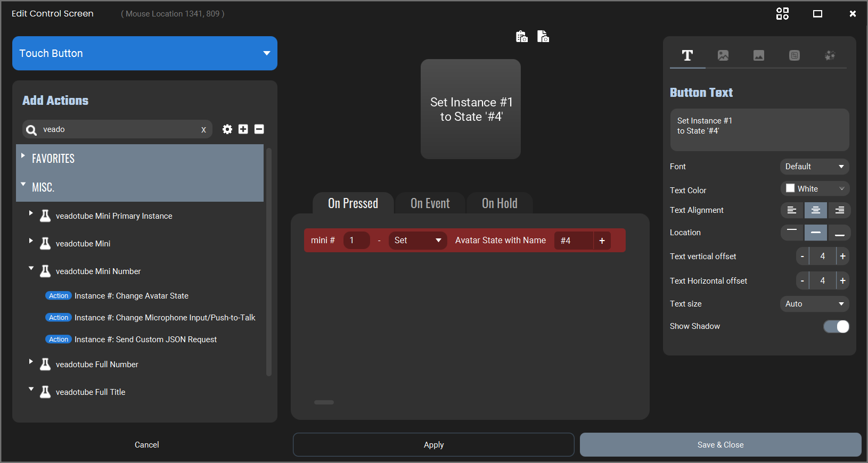Click the search magnifier icon
The width and height of the screenshot is (868, 463).
pyautogui.click(x=31, y=130)
